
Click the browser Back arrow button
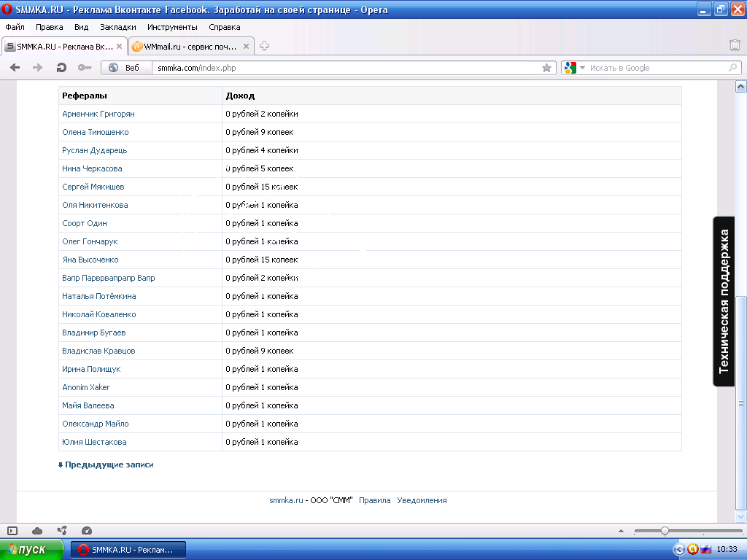coord(15,68)
